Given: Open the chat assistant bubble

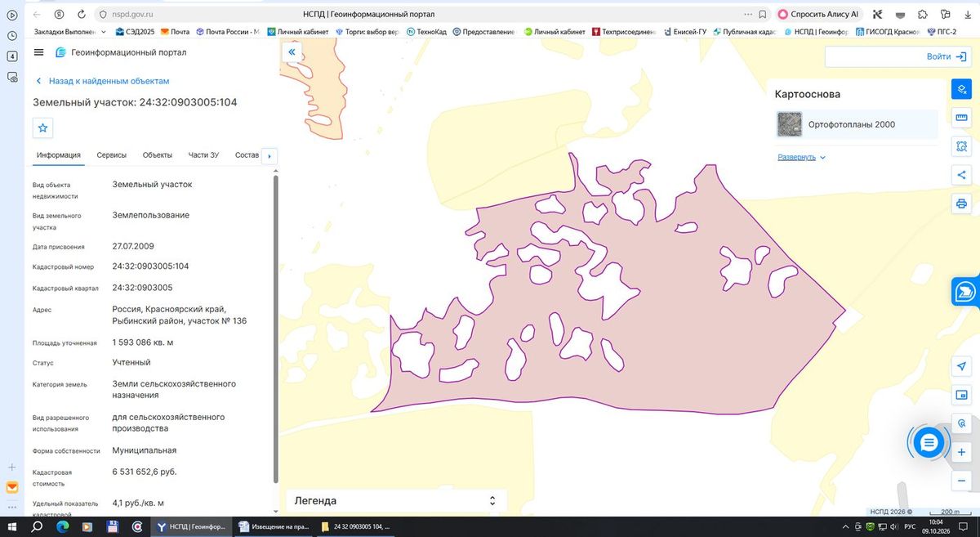Looking at the screenshot, I should (929, 442).
